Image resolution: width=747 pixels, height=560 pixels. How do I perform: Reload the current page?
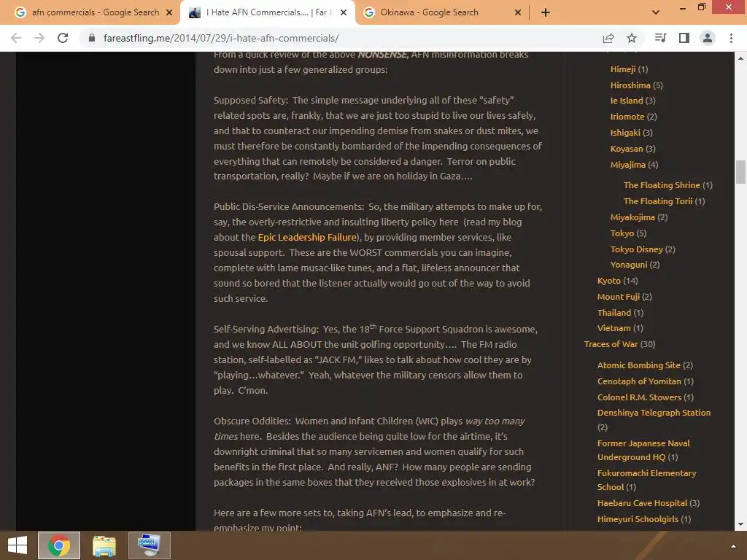(x=63, y=38)
